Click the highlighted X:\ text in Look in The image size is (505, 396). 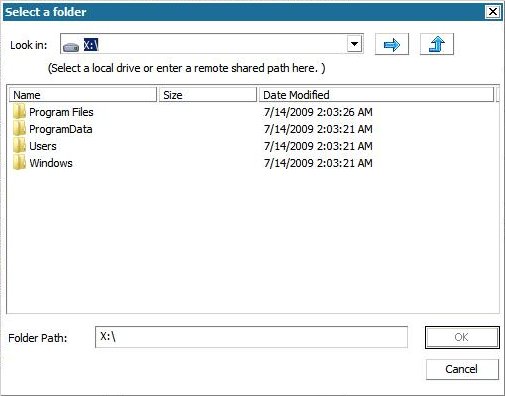coord(91,44)
